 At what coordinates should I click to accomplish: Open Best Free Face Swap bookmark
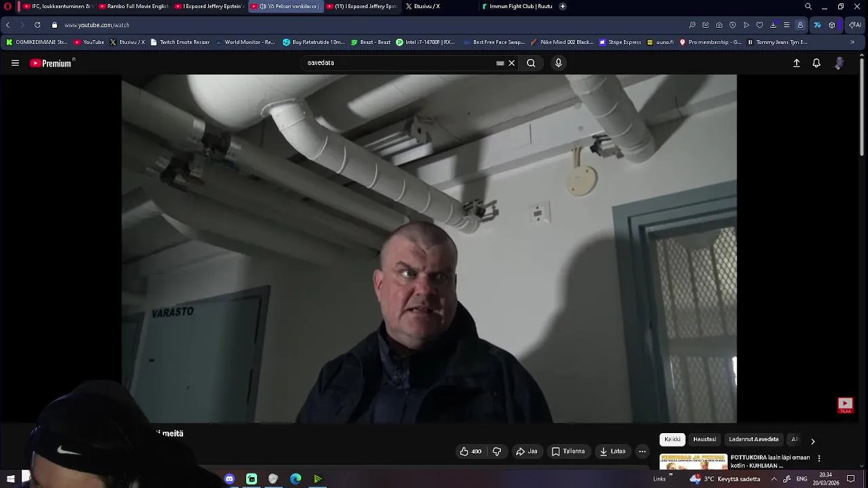[494, 42]
